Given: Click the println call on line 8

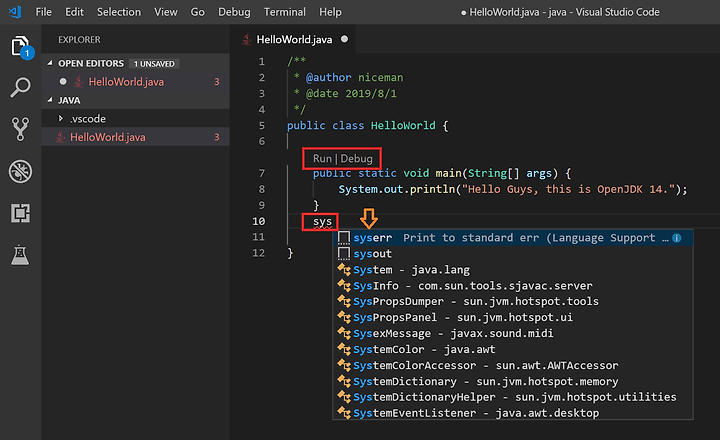Looking at the screenshot, I should point(432,189).
